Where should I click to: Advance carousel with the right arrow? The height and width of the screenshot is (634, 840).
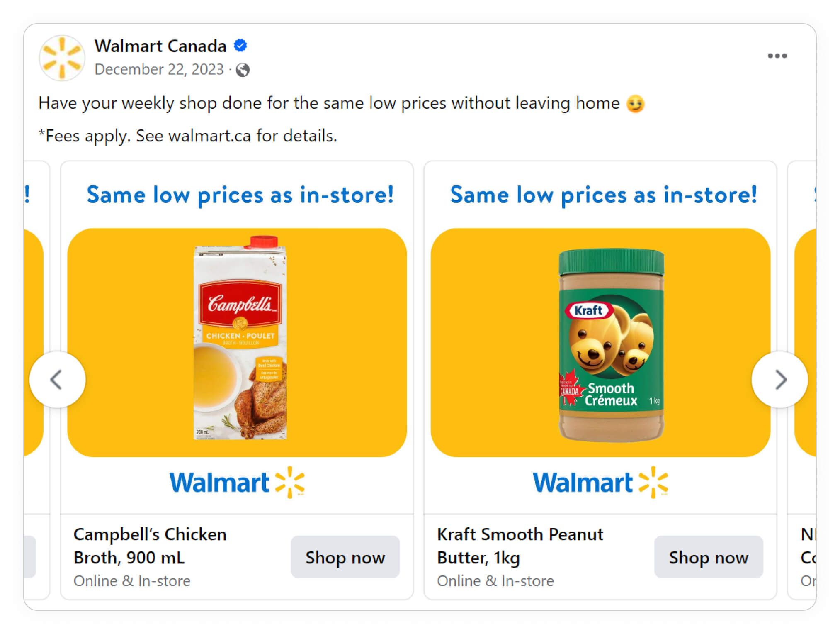click(x=780, y=380)
